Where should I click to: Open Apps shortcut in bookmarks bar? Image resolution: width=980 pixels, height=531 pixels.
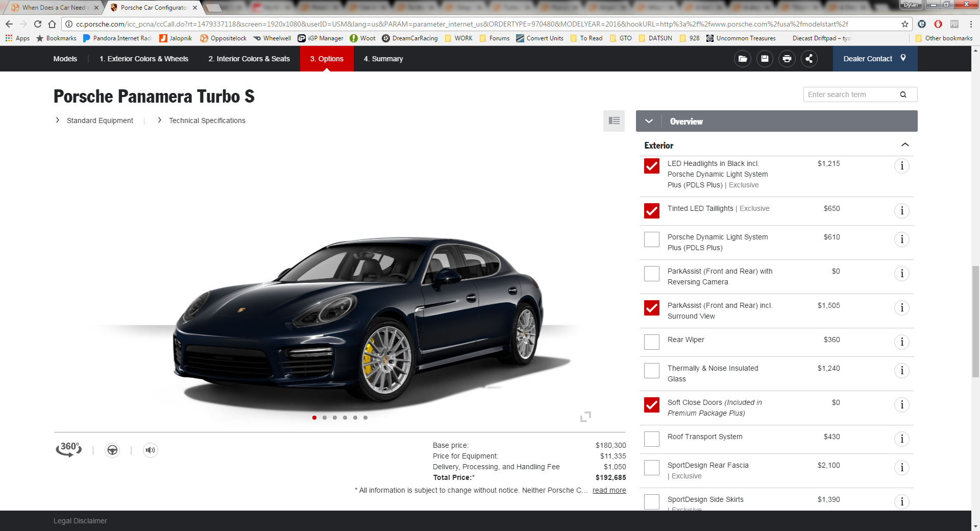click(17, 38)
